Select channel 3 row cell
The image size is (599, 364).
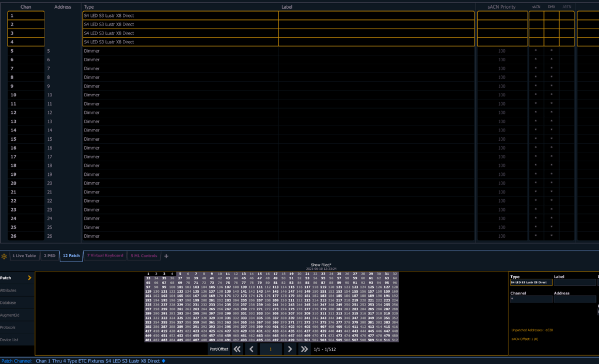click(26, 33)
